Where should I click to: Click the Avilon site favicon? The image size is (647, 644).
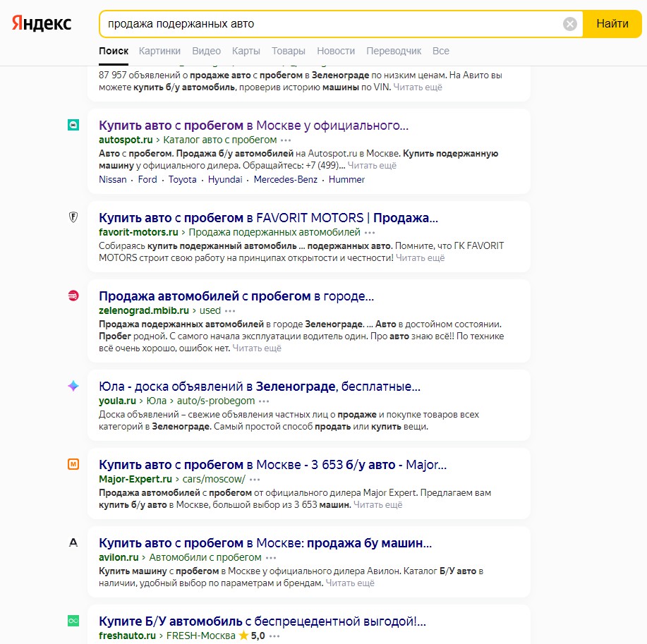(x=73, y=542)
